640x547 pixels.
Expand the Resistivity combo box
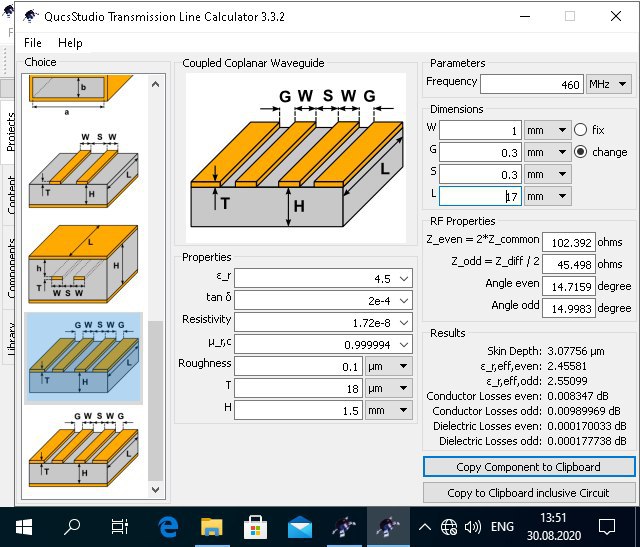[404, 323]
